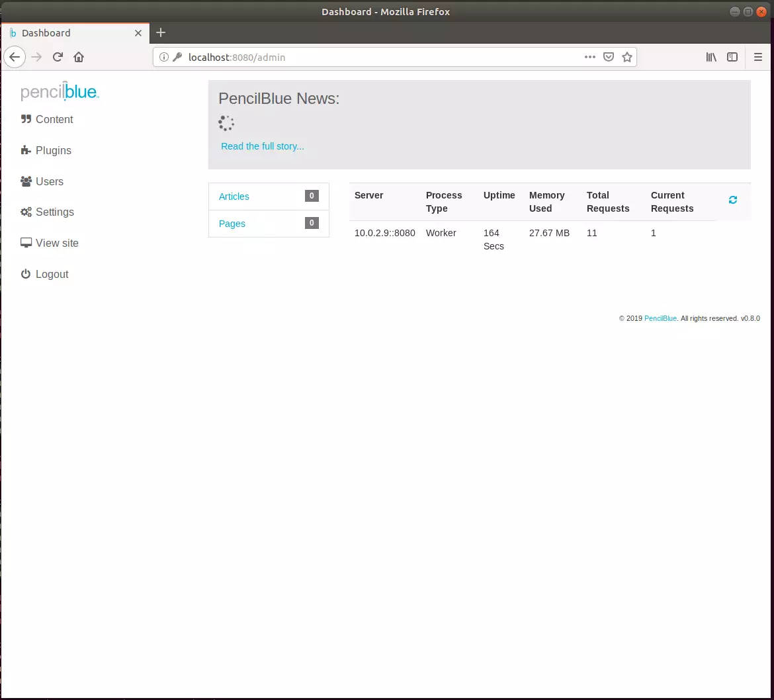Go back in Firefox history
This screenshot has height=700, width=774.
15,58
